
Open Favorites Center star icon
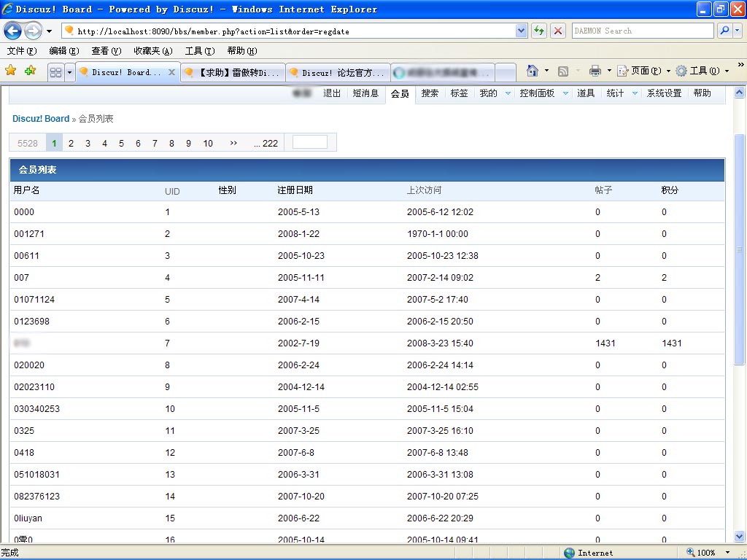10,71
